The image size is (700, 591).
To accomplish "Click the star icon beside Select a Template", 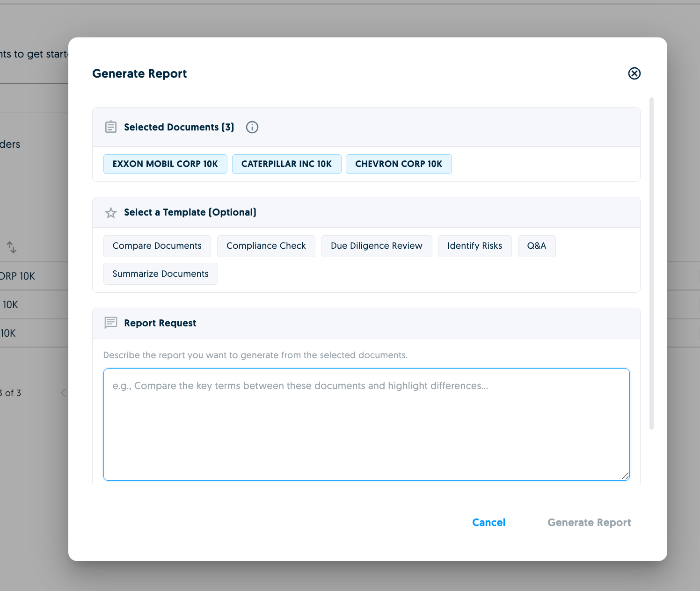I will point(111,213).
